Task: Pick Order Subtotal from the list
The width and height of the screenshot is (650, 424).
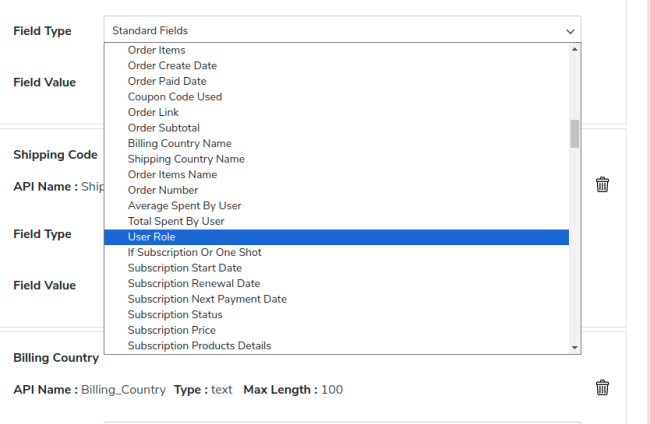Action: [164, 128]
